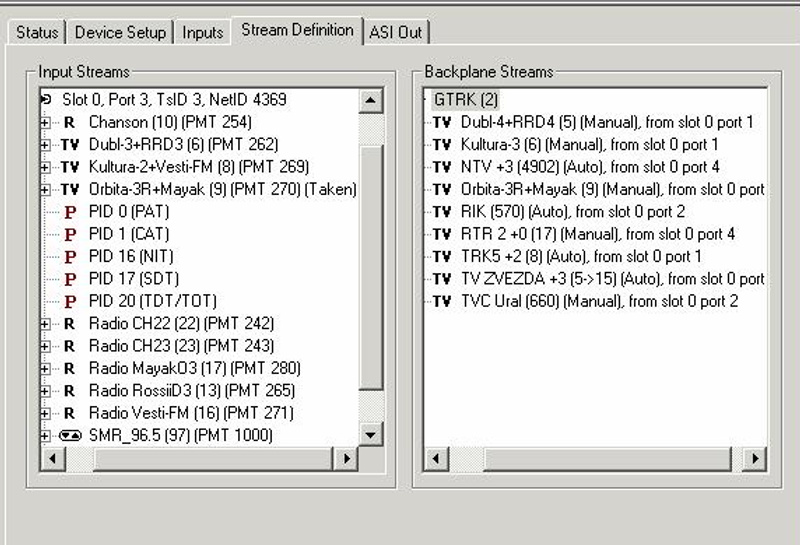This screenshot has width=800, height=545.
Task: Click the P icon beside PID 20 (TDT/TOT)
Action: point(70,302)
